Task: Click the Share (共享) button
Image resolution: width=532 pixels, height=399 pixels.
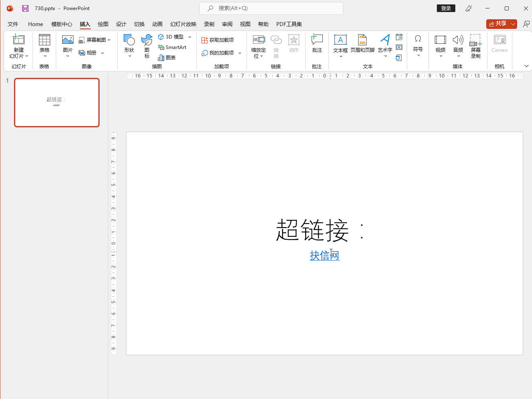Action: click(x=498, y=24)
